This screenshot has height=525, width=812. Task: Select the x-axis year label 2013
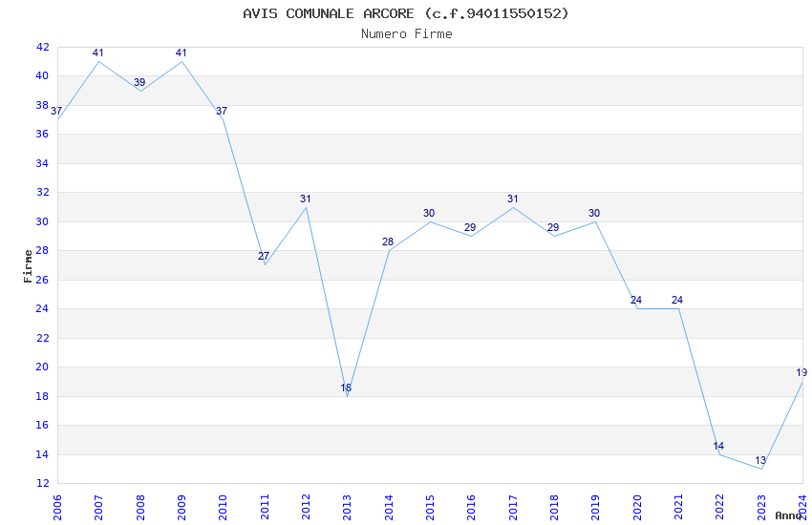[x=347, y=508]
